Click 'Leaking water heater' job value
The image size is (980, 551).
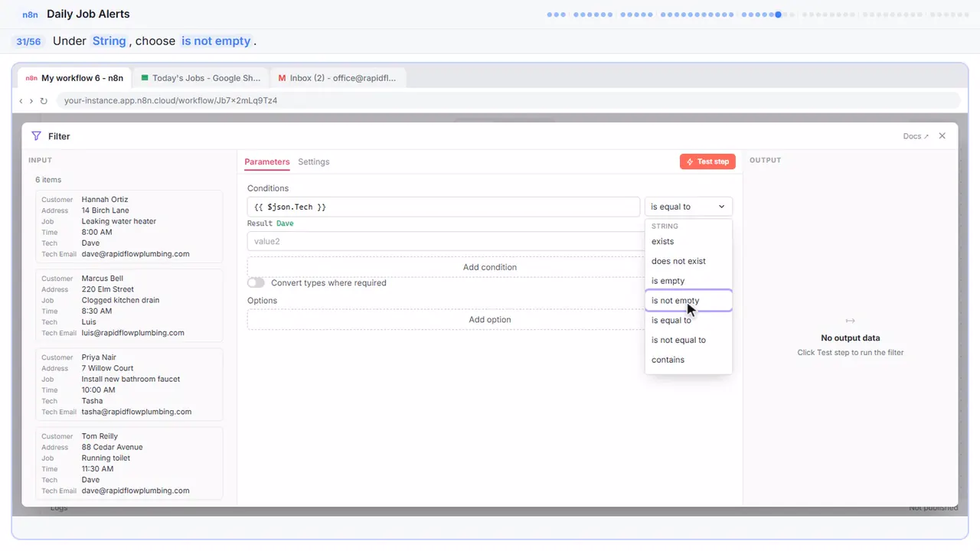[x=119, y=221]
